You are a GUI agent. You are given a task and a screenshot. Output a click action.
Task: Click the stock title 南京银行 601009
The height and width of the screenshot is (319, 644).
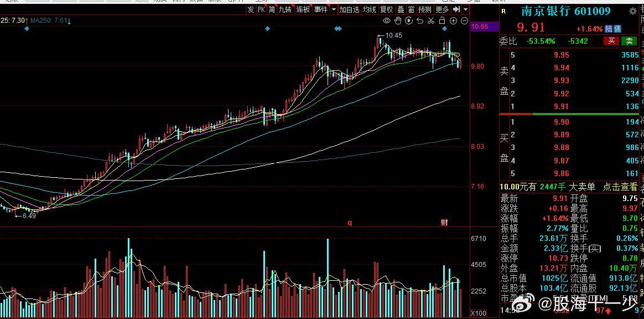coord(565,11)
